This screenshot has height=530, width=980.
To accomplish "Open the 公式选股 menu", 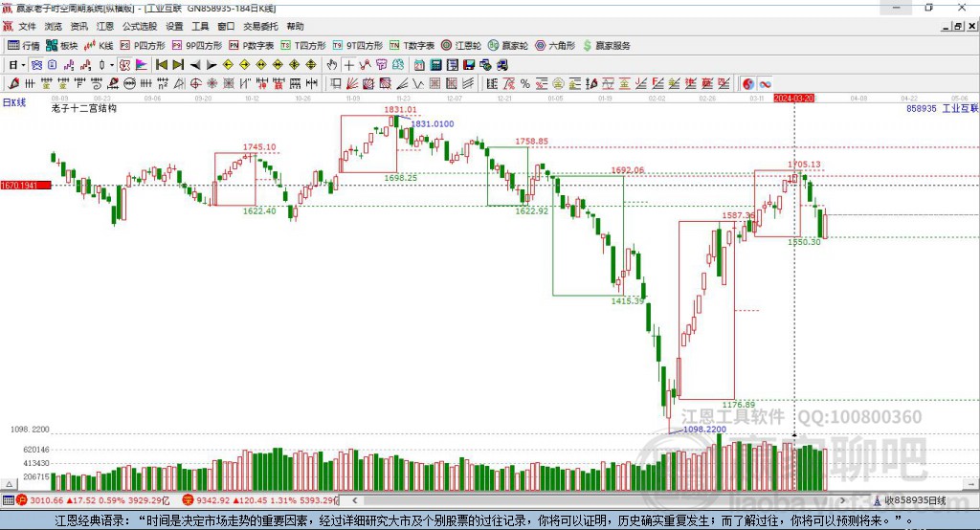I will tap(140, 26).
